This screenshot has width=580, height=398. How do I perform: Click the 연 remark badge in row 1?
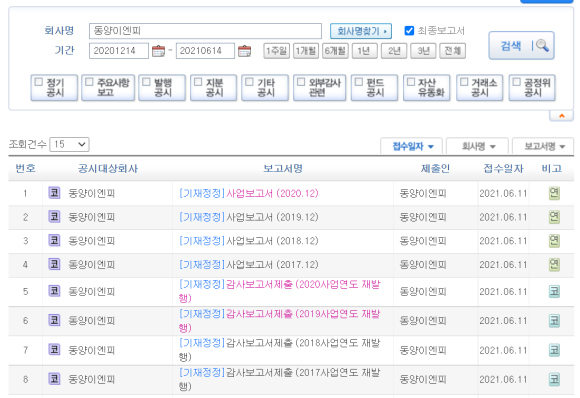tap(554, 193)
